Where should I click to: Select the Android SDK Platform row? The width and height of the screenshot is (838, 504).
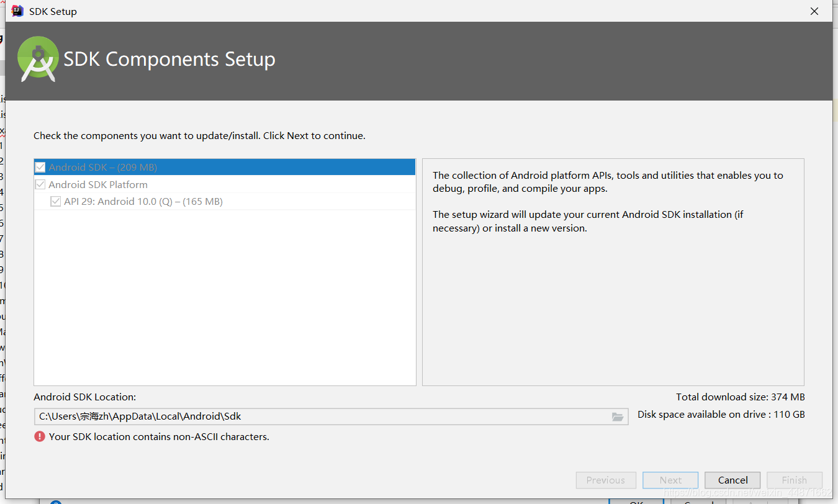225,184
